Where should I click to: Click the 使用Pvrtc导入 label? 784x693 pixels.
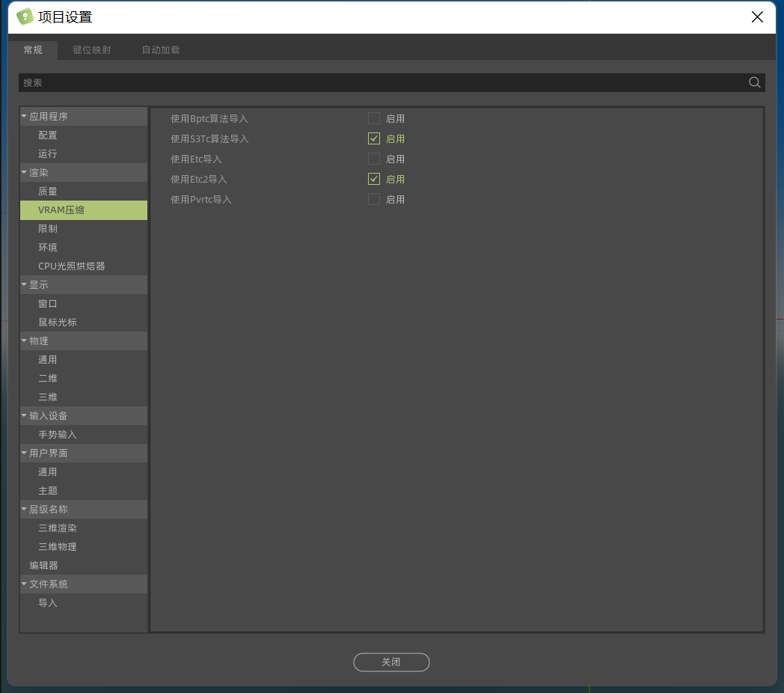pos(201,199)
